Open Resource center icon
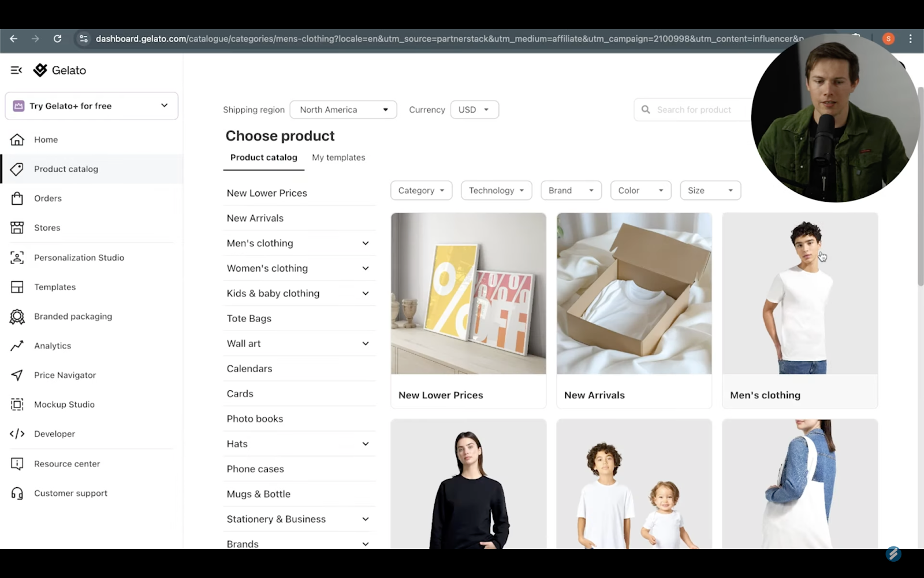924x578 pixels. [17, 464]
